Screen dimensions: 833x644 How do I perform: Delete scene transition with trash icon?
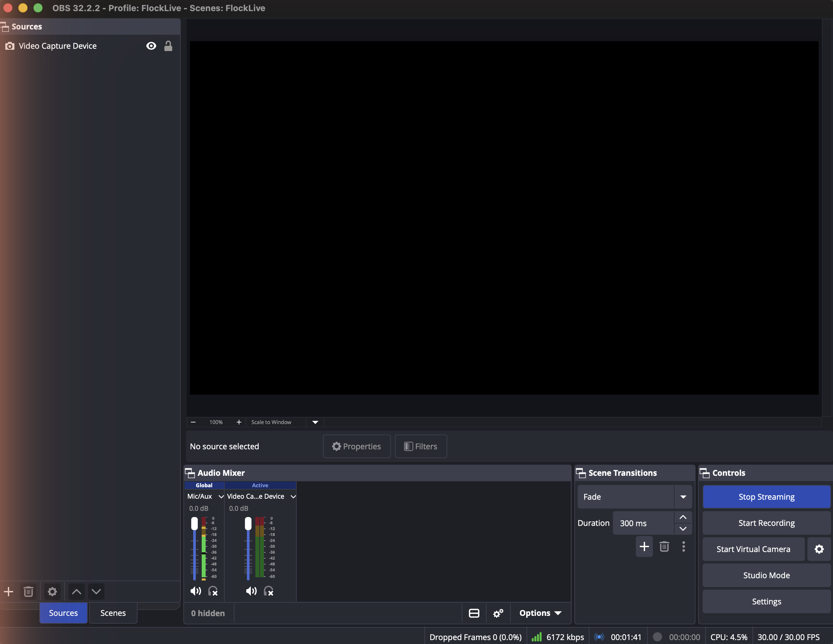pos(664,547)
